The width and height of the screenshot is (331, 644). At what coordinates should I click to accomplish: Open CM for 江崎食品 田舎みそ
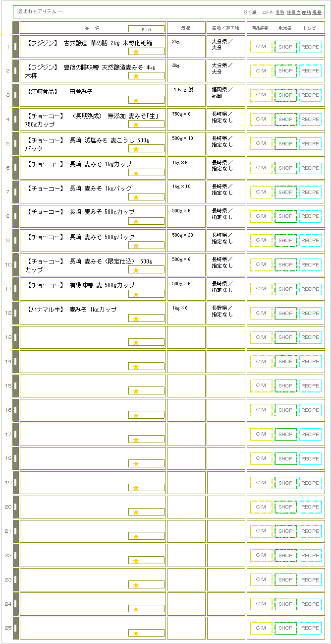point(261,95)
